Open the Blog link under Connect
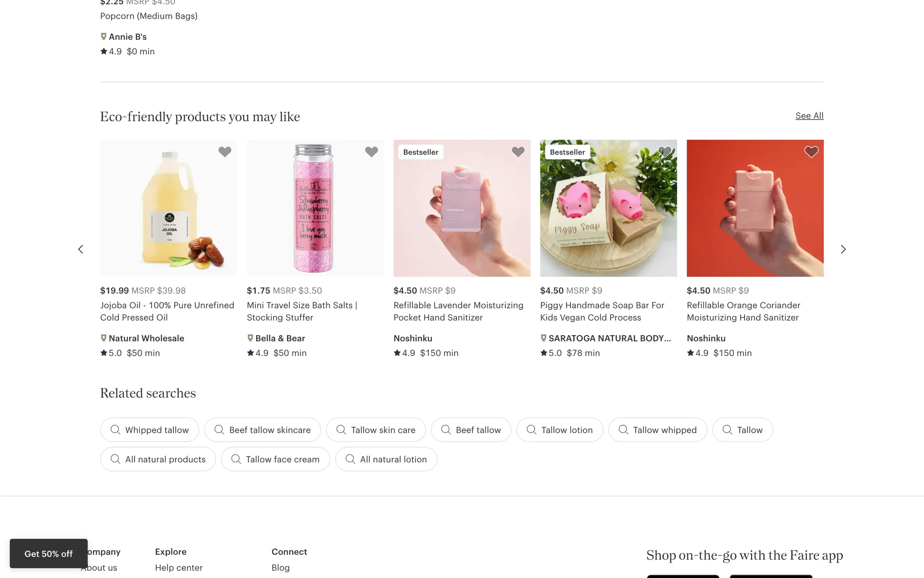924x578 pixels. click(281, 567)
